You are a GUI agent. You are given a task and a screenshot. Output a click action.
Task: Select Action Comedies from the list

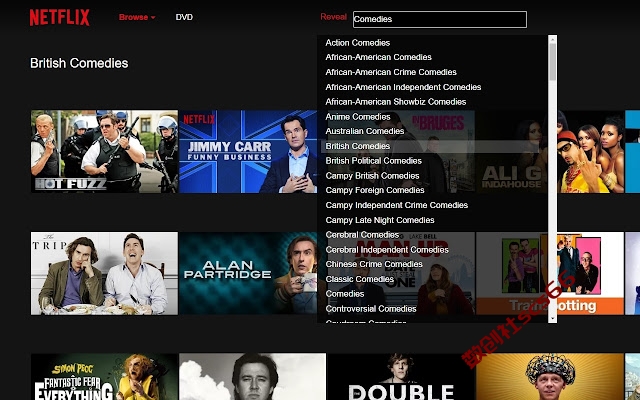358,43
